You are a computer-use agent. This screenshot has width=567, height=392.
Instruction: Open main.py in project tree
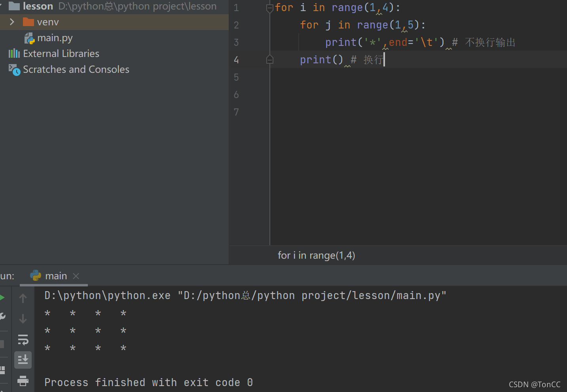[55, 38]
